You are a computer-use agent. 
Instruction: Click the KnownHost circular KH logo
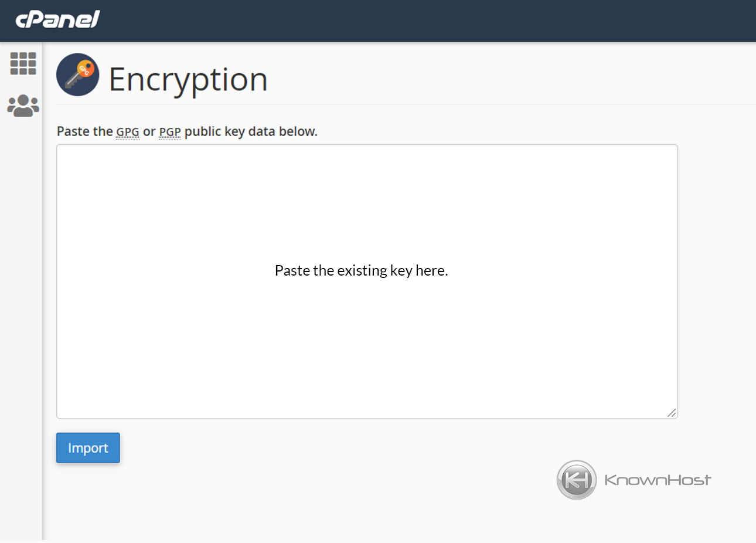point(576,480)
